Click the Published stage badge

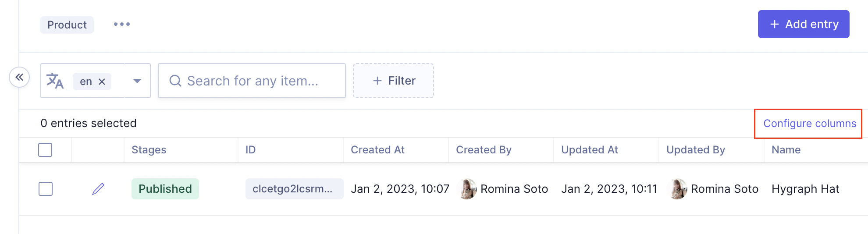coord(165,189)
